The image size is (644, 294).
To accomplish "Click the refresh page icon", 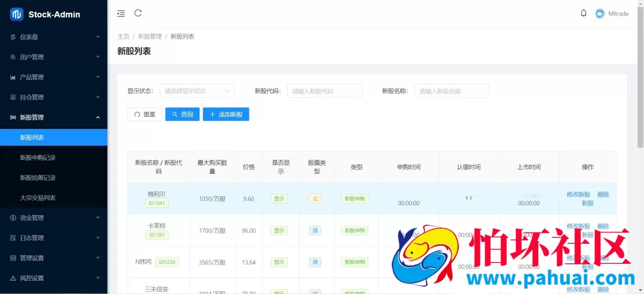I will click(138, 13).
